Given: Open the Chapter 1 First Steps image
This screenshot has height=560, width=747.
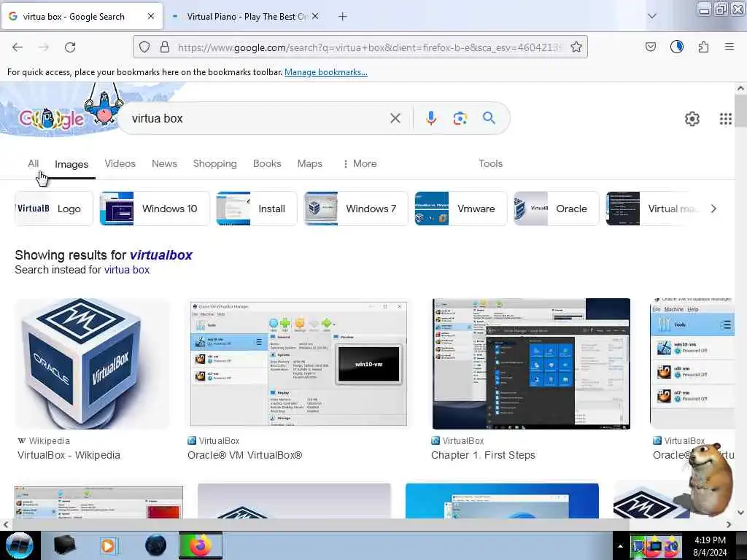Looking at the screenshot, I should (531, 364).
